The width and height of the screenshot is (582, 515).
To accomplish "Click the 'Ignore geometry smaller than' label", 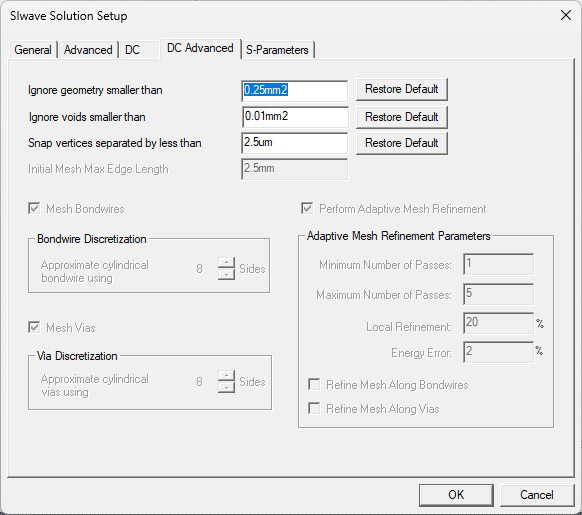I will (x=95, y=90).
